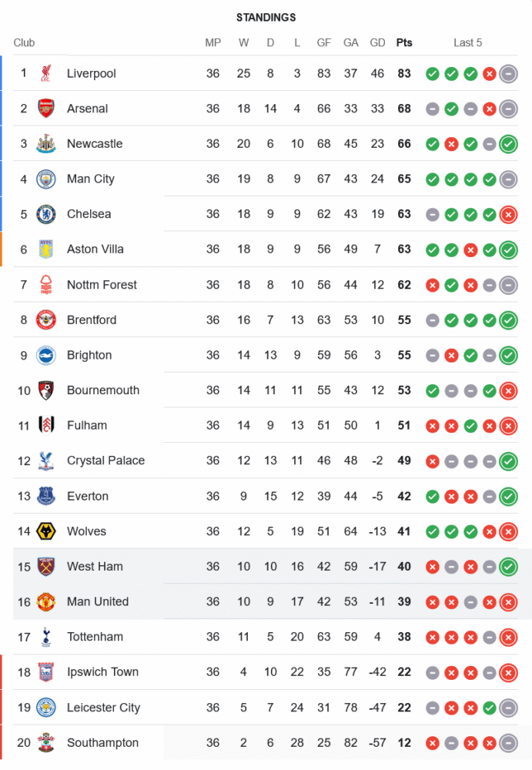Click the Liverpool club crest
Image resolution: width=532 pixels, height=770 pixels.
pos(46,73)
